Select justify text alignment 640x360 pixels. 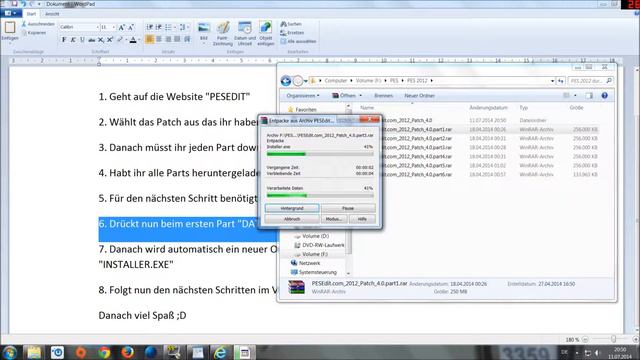(x=177, y=40)
